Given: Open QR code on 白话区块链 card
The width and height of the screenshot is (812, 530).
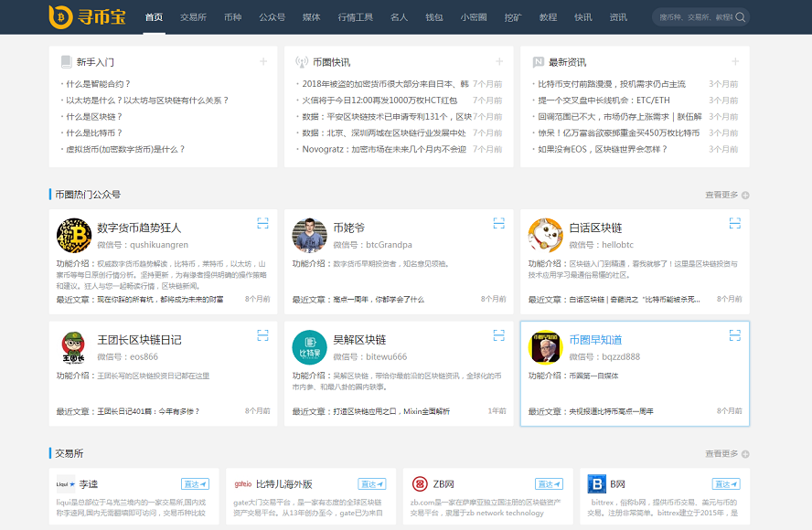Looking at the screenshot, I should click(x=733, y=221).
